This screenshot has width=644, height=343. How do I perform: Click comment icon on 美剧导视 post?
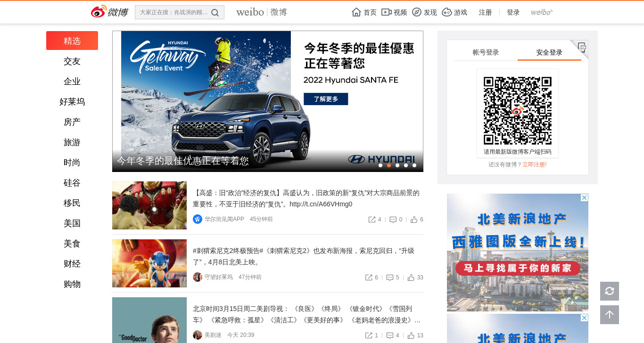390,335
